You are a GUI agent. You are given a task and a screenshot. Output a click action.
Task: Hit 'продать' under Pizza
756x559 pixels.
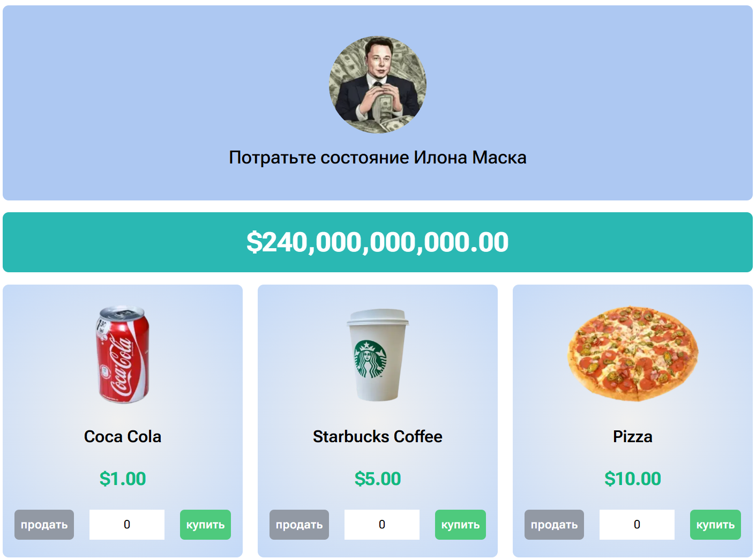pyautogui.click(x=554, y=525)
